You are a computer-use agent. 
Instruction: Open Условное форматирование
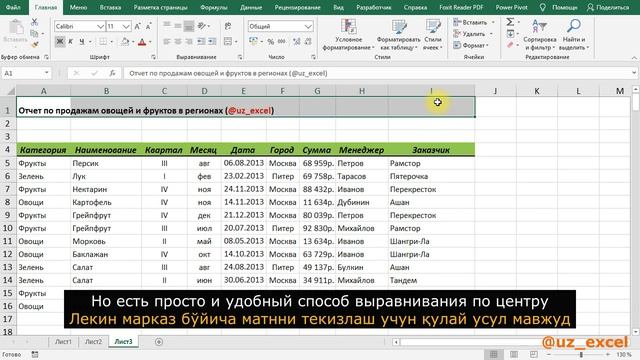348,35
